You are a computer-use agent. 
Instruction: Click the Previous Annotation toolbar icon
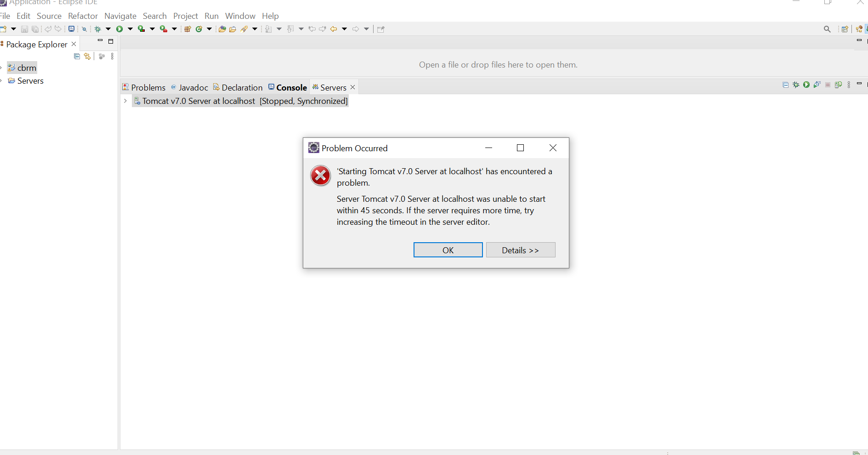click(x=290, y=29)
